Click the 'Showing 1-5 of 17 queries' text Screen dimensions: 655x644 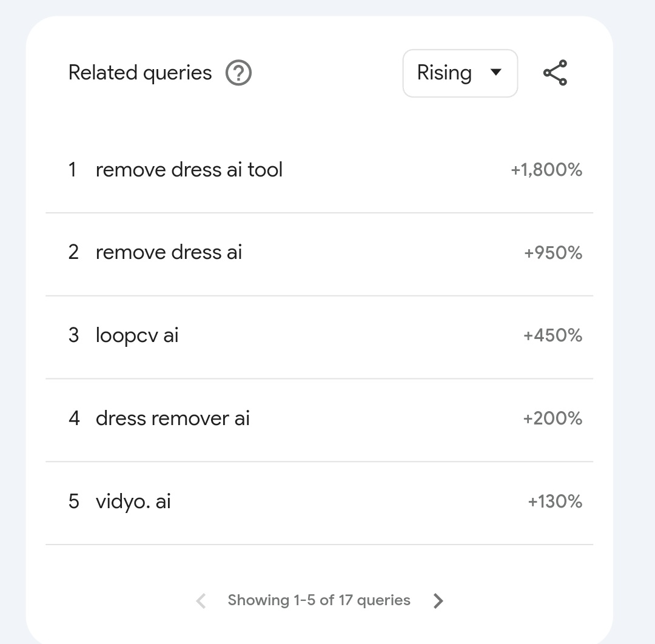(x=319, y=600)
